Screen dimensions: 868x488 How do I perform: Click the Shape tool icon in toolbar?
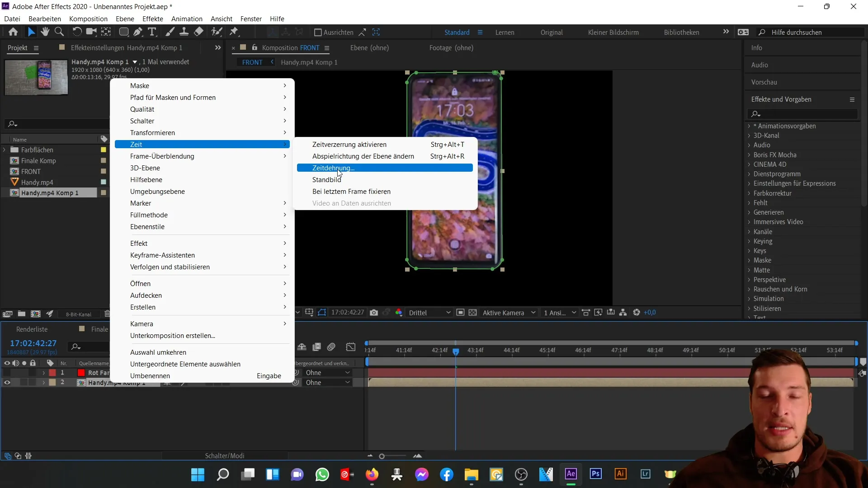(121, 32)
